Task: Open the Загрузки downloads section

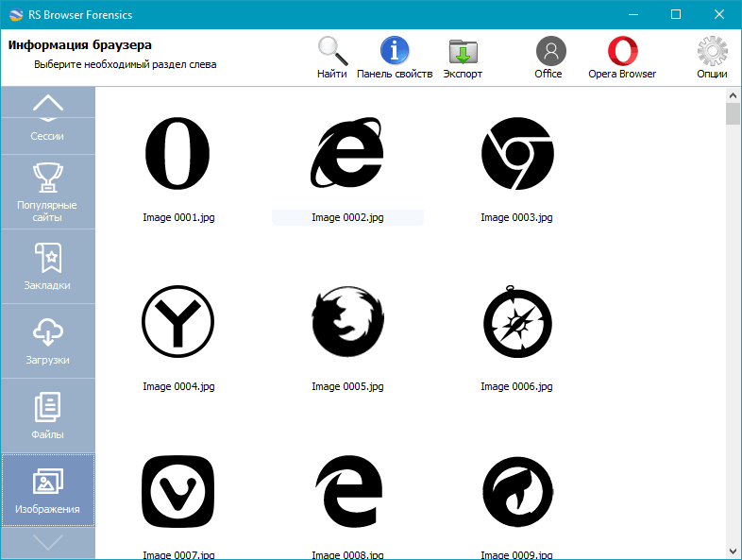Action: coord(47,341)
